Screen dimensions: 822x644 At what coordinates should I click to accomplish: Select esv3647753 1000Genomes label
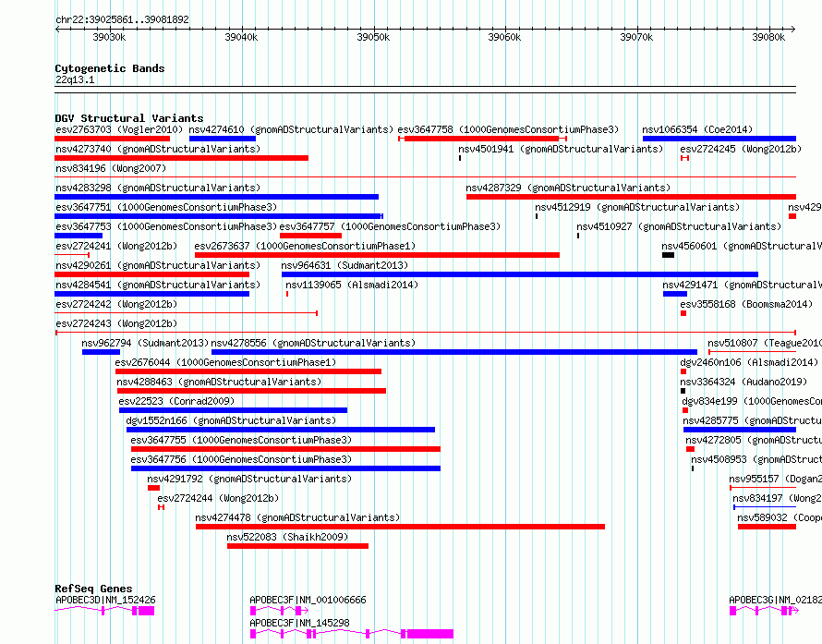pos(166,226)
